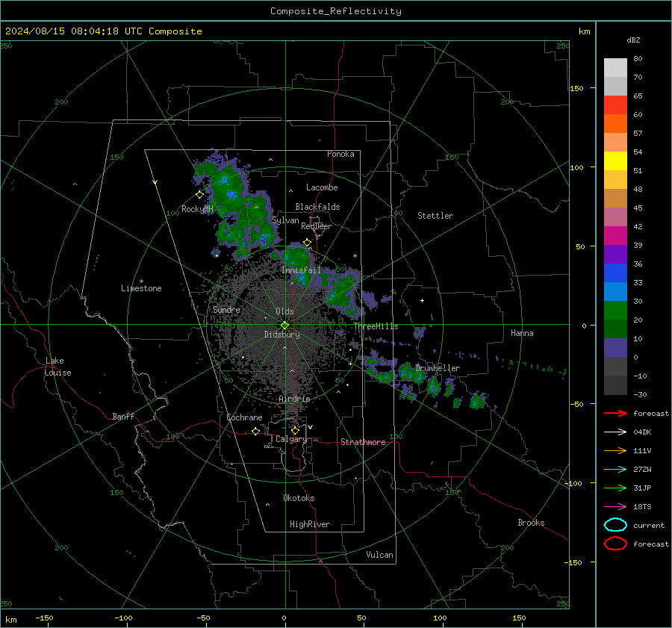The image size is (672, 628).
Task: Click the Limestone label
Action: pos(141,288)
